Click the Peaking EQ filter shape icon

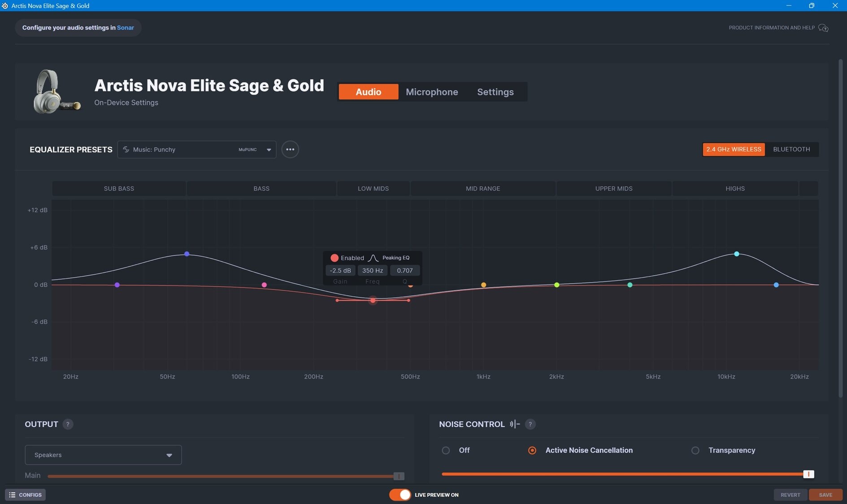coord(373,258)
